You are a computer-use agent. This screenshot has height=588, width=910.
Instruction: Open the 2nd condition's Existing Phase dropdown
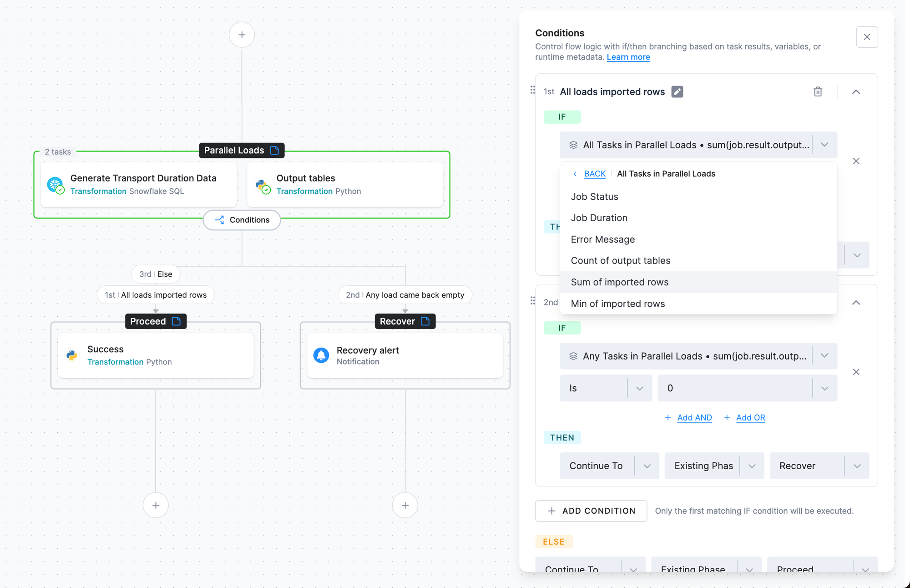(714, 466)
